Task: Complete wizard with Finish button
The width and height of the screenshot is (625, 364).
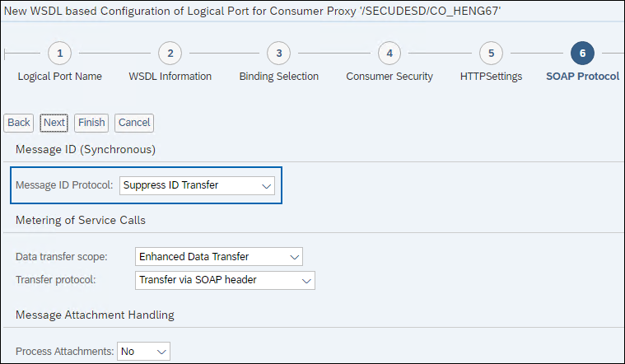Action: click(x=91, y=123)
